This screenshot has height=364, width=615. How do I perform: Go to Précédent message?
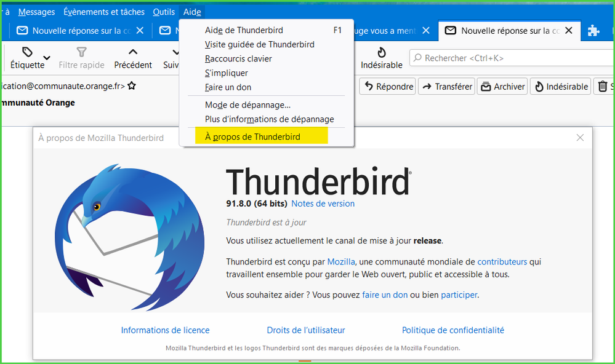[133, 58]
